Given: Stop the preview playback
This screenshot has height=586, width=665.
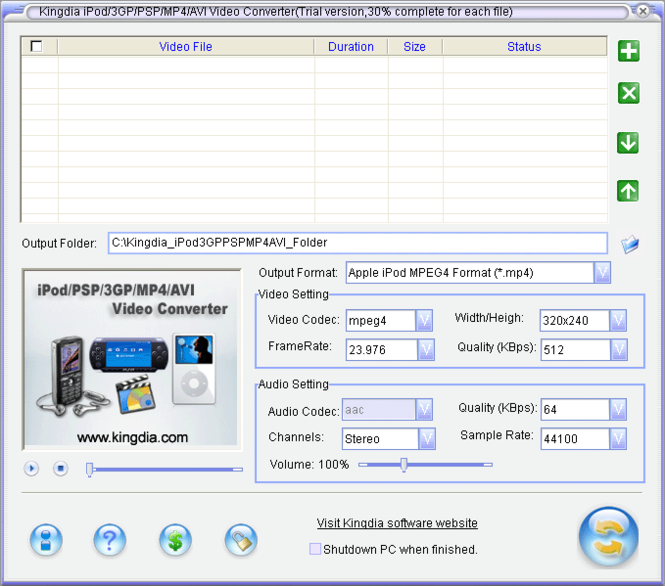Looking at the screenshot, I should point(61,469).
